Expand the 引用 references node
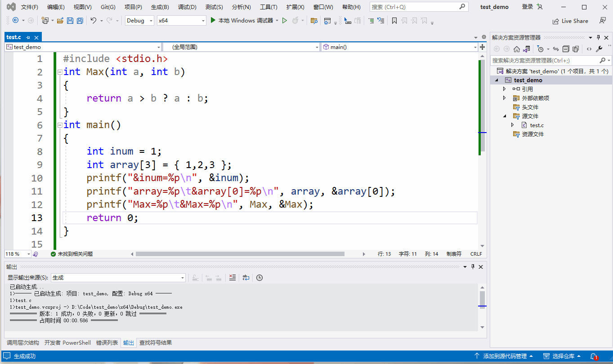 pyautogui.click(x=505, y=89)
